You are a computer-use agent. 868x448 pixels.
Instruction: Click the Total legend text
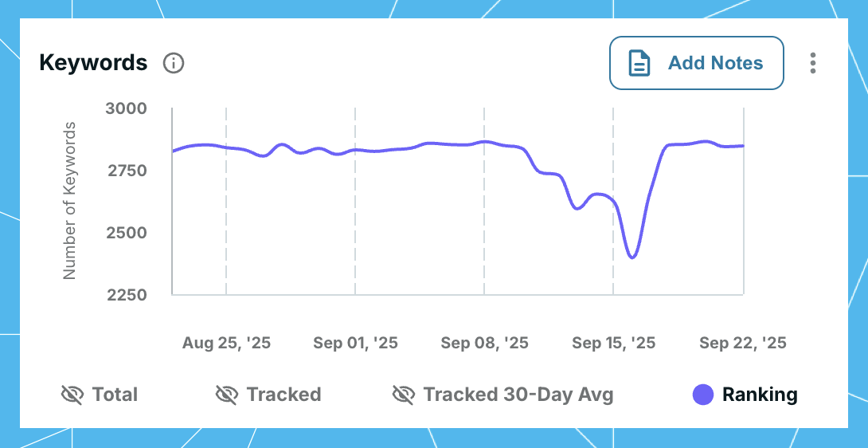(115, 395)
